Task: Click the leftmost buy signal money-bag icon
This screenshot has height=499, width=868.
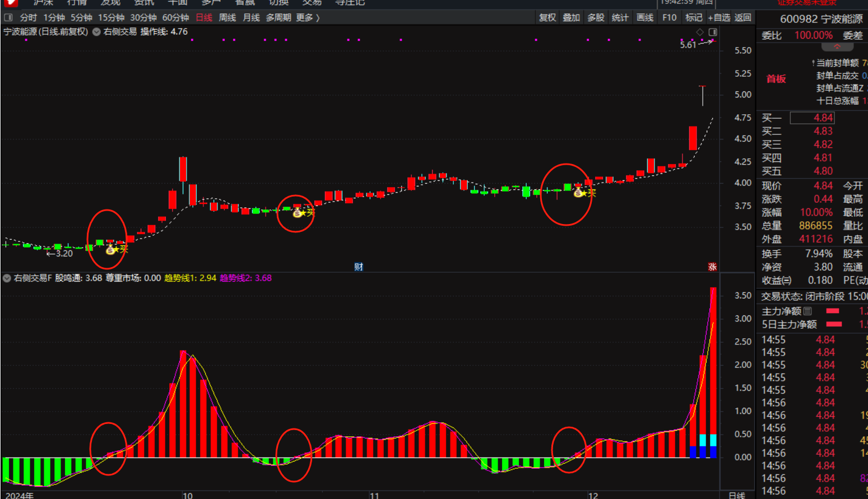Action: [x=110, y=250]
